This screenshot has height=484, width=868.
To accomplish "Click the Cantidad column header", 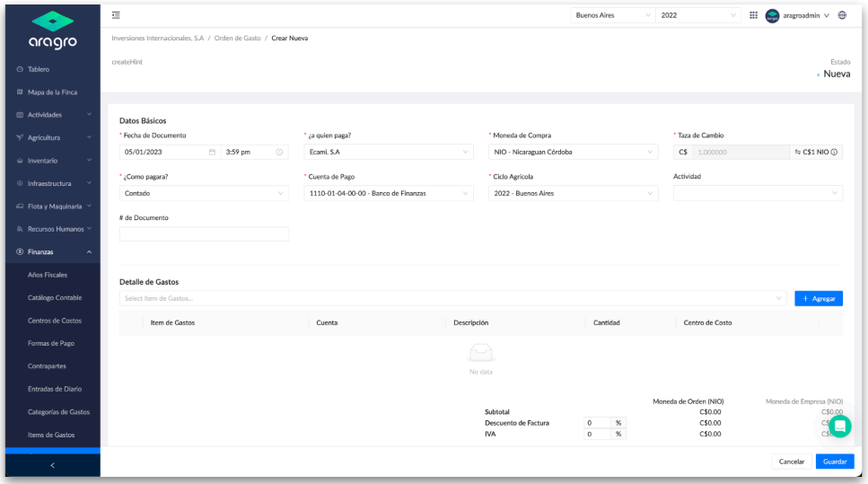I will [607, 322].
